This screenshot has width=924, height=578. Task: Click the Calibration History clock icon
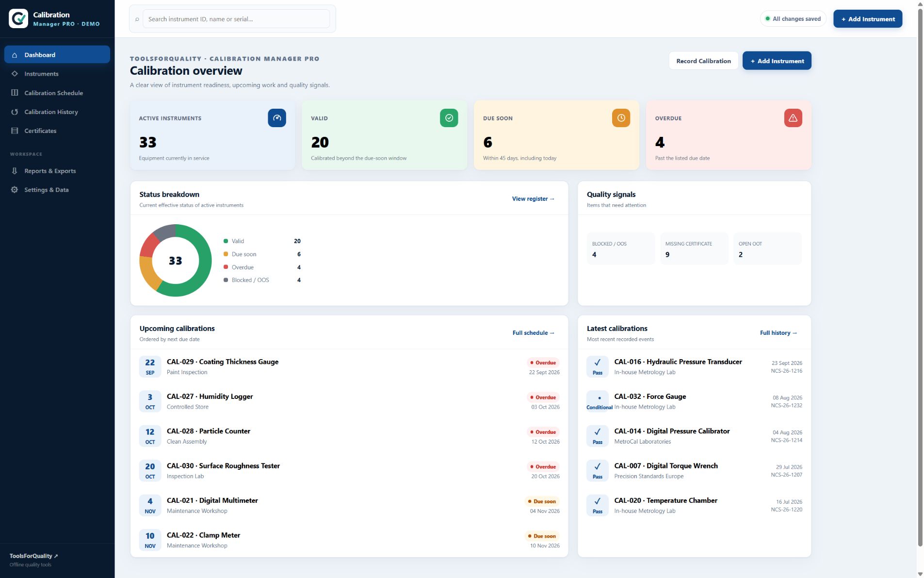pos(15,112)
